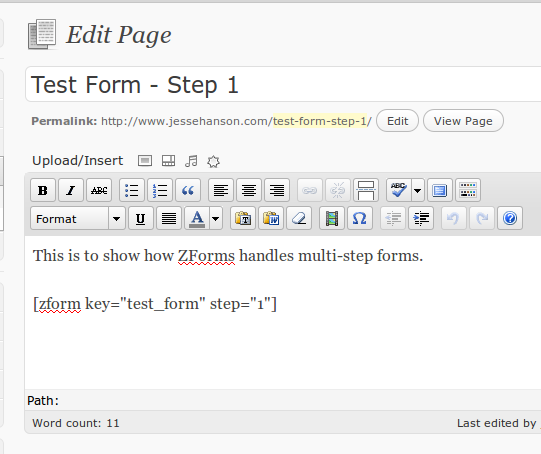Open the Format paragraph dropdown
This screenshot has height=454, width=541.
pyautogui.click(x=78, y=218)
